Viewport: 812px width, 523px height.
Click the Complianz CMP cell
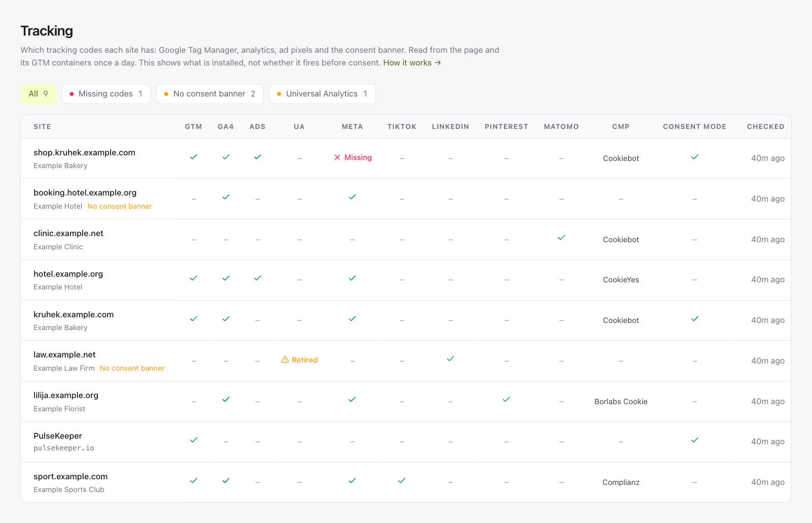click(621, 482)
